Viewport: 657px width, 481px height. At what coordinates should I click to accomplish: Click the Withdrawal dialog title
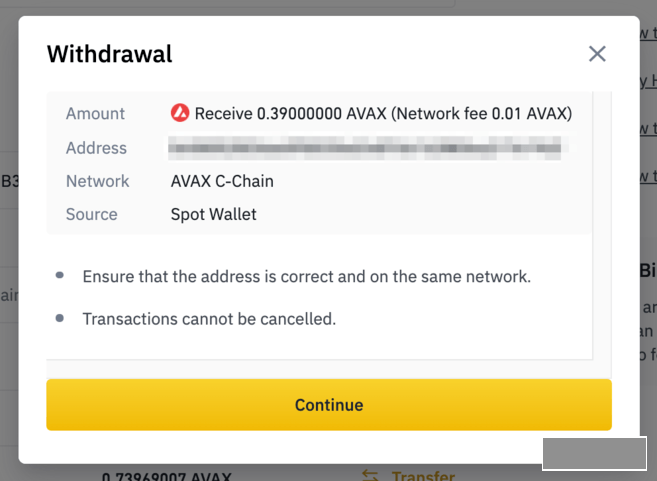pyautogui.click(x=109, y=54)
